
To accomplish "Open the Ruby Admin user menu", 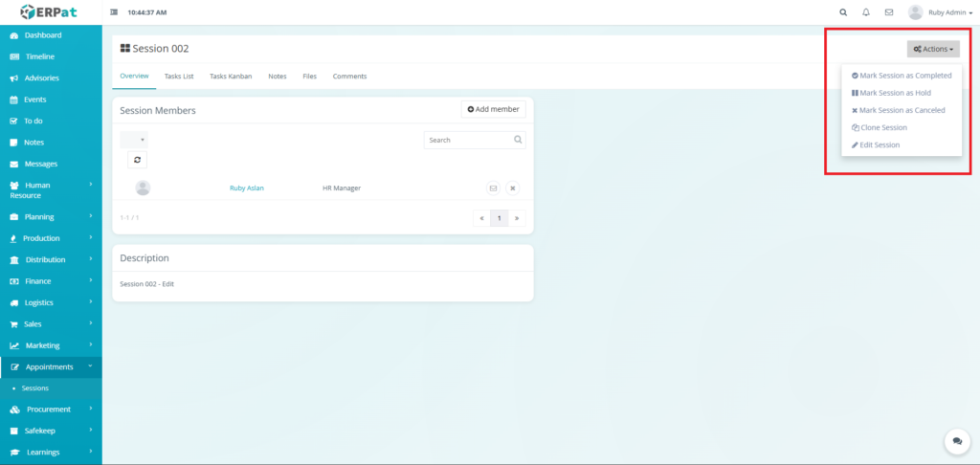I will [x=941, y=12].
